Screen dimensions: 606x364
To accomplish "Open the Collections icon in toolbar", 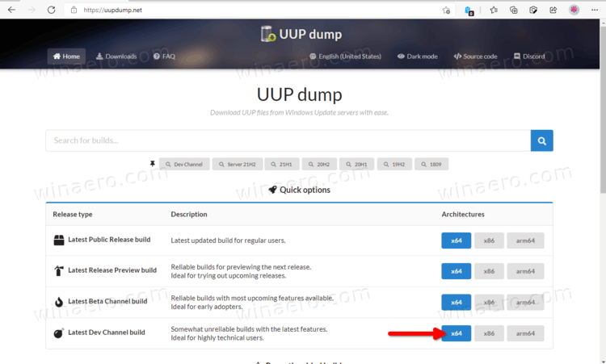I will [x=513, y=10].
